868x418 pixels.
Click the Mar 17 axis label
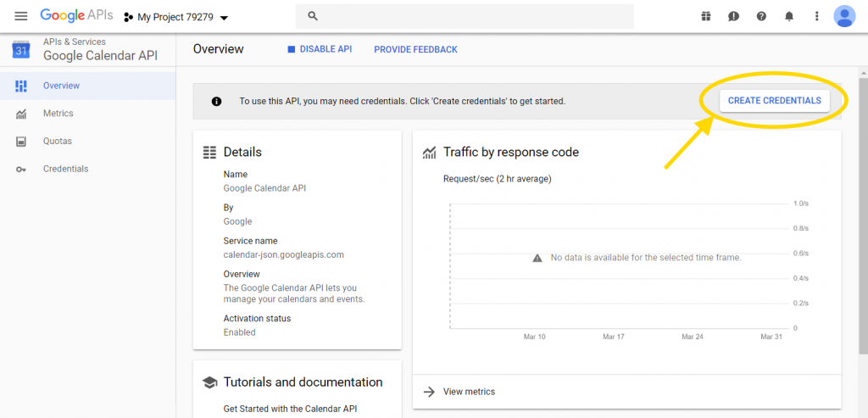614,337
